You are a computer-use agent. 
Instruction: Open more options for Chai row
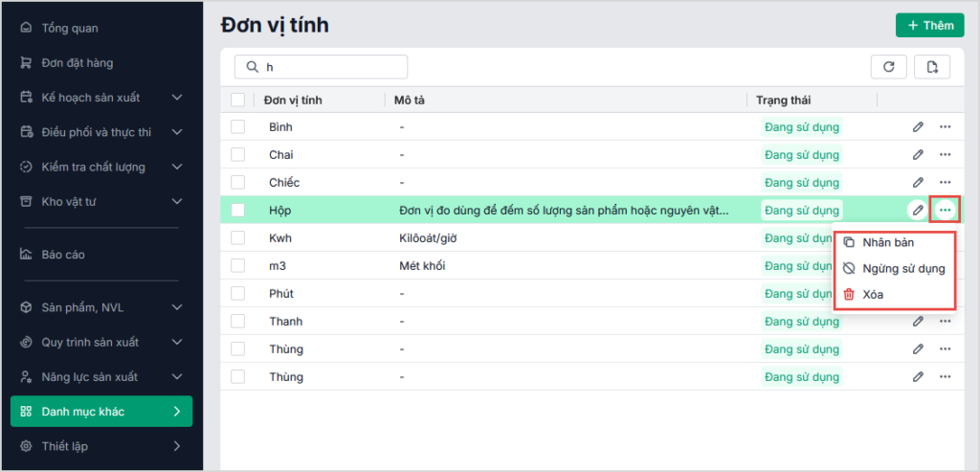(946, 154)
